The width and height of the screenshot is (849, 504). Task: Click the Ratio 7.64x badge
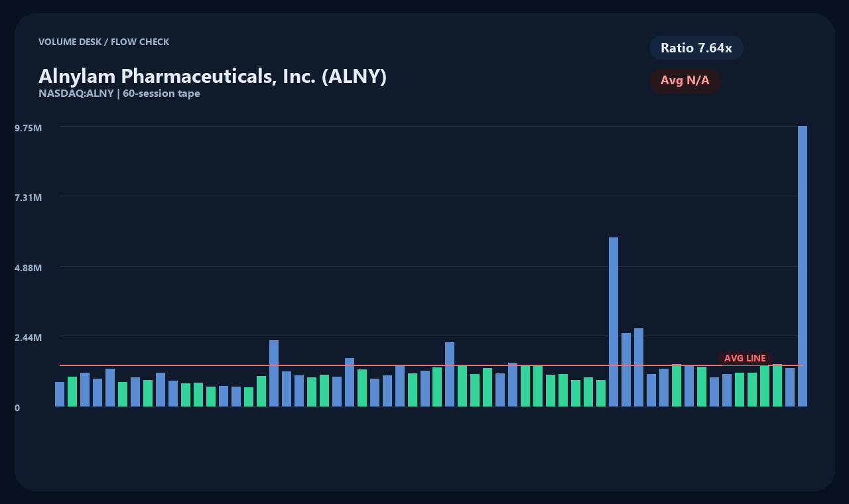[696, 48]
